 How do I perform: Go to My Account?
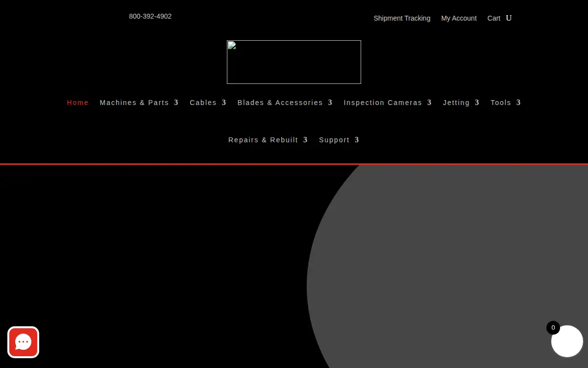point(459,18)
